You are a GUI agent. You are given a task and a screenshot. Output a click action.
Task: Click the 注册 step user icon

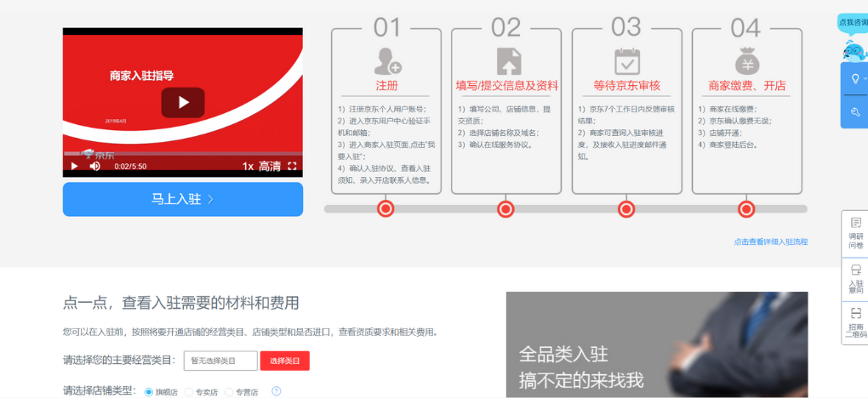(x=387, y=61)
